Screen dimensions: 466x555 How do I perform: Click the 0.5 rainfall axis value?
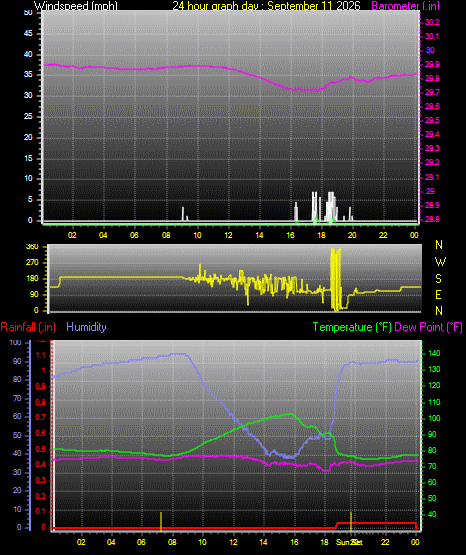click(41, 449)
